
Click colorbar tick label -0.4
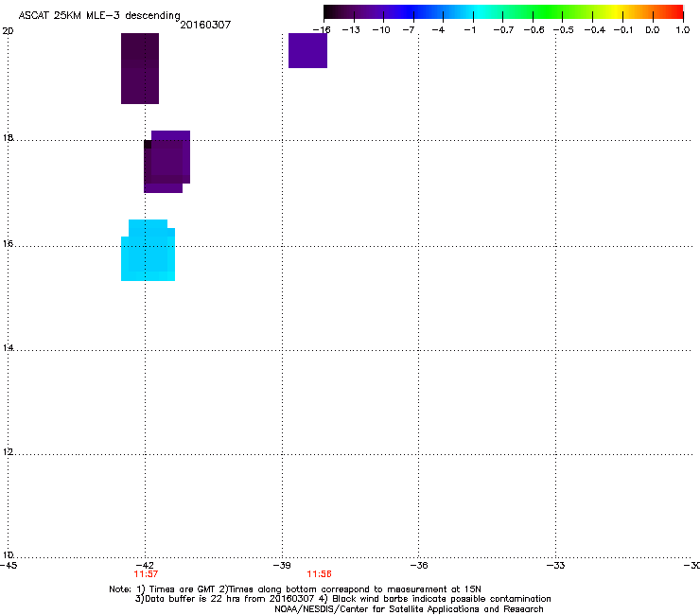[595, 30]
